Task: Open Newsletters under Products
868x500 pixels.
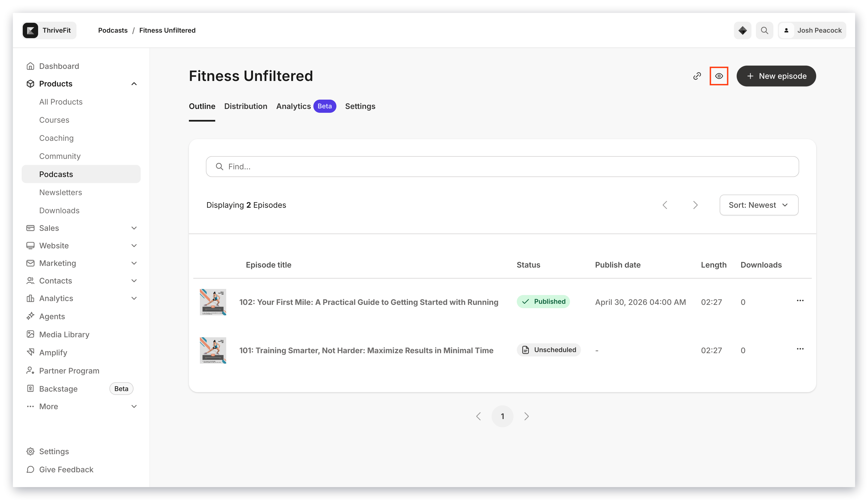Action: (x=60, y=192)
